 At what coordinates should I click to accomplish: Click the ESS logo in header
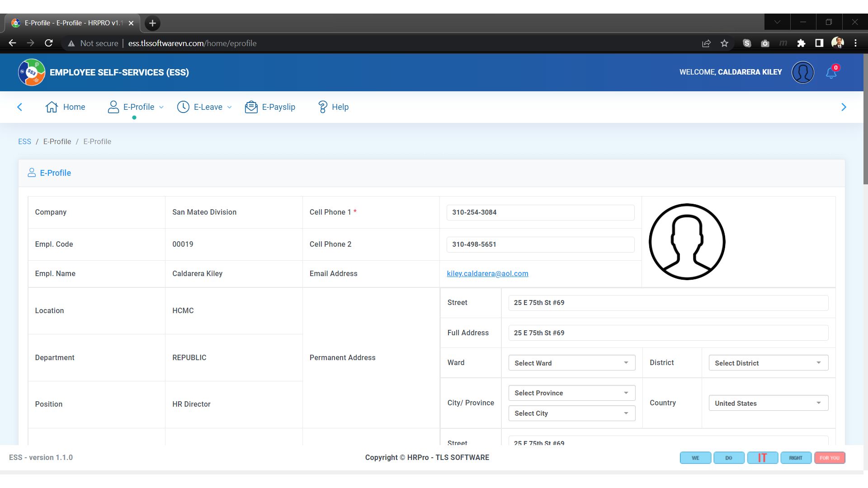point(31,72)
